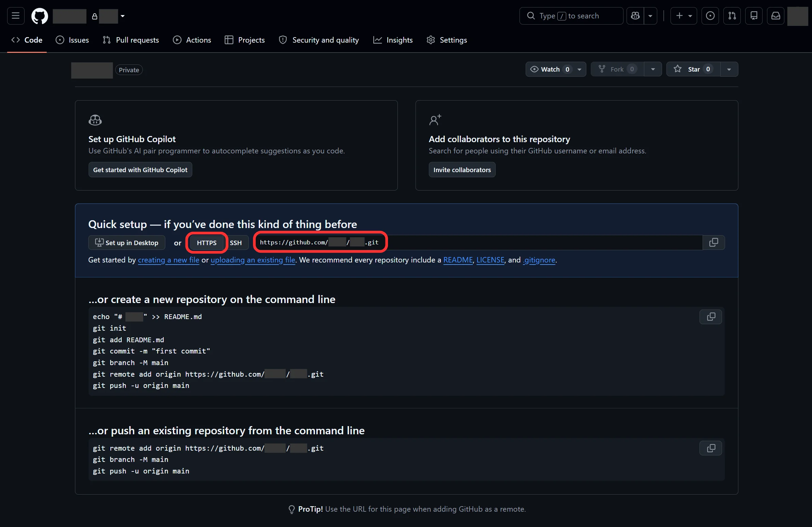Screen dimensions: 812x527
Task: Go to GitHub homepage via Octocat logo
Action: tap(40, 16)
